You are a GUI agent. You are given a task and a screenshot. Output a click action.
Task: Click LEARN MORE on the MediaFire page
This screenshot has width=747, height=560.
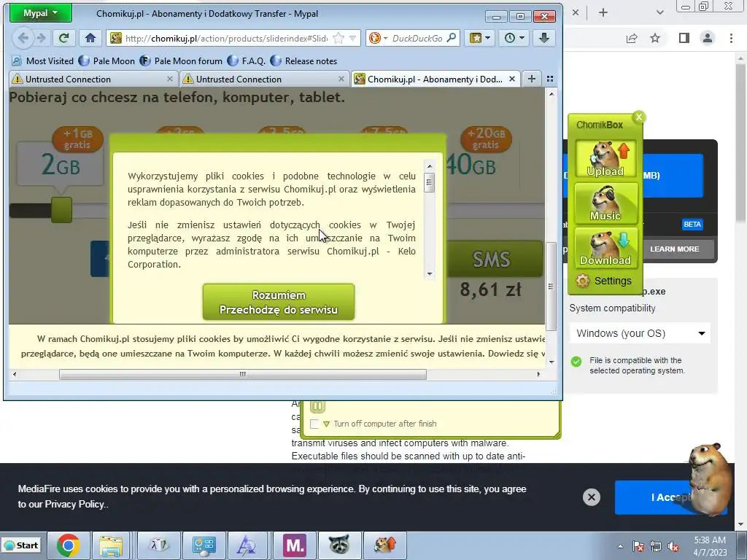coord(675,249)
